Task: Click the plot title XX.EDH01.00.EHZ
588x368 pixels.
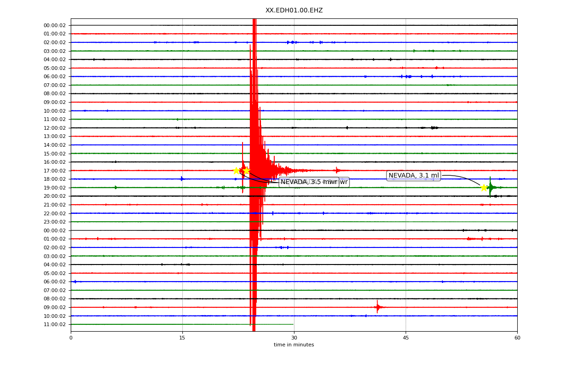Action: click(x=294, y=11)
